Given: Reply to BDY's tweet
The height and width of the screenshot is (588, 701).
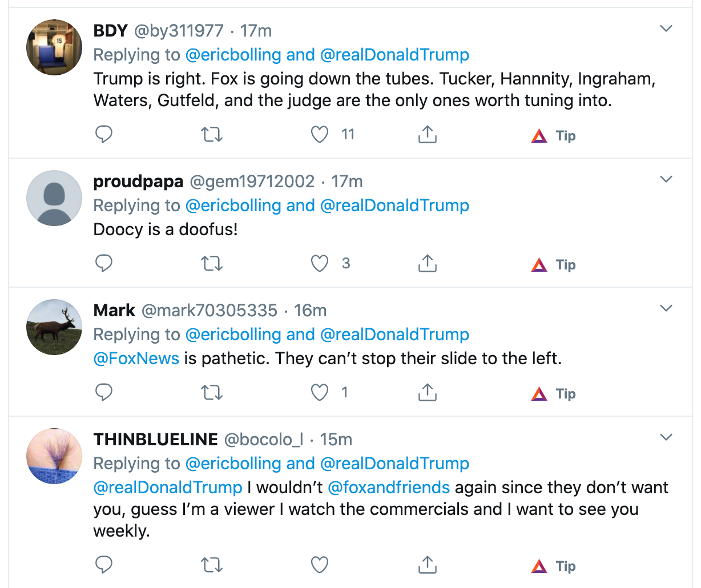Looking at the screenshot, I should (x=103, y=135).
